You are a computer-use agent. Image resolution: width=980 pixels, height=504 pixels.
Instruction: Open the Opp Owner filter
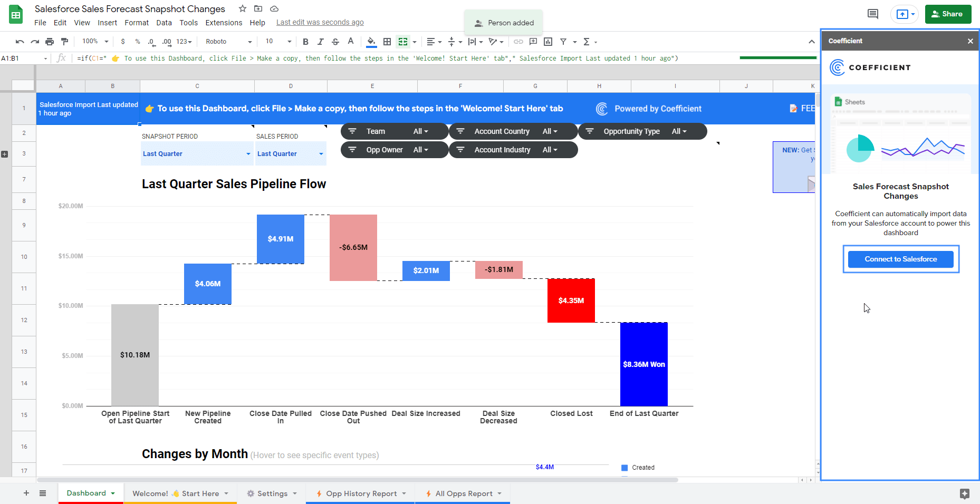pos(395,150)
